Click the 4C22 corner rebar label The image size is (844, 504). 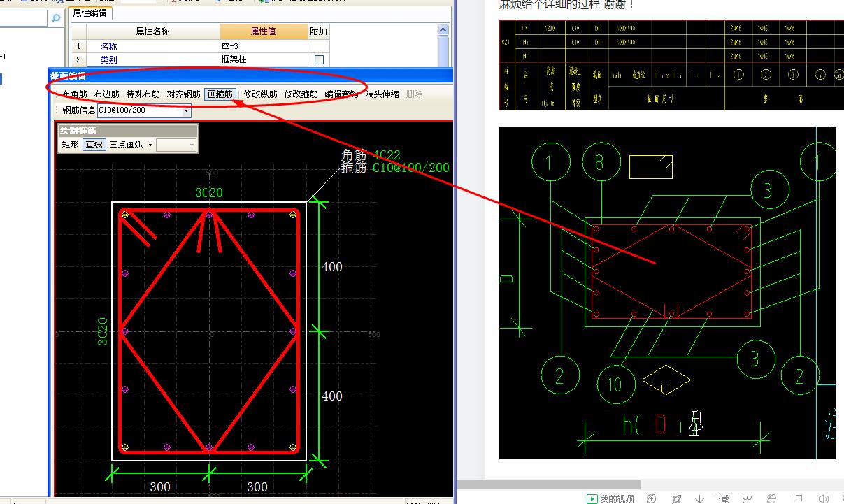click(387, 155)
